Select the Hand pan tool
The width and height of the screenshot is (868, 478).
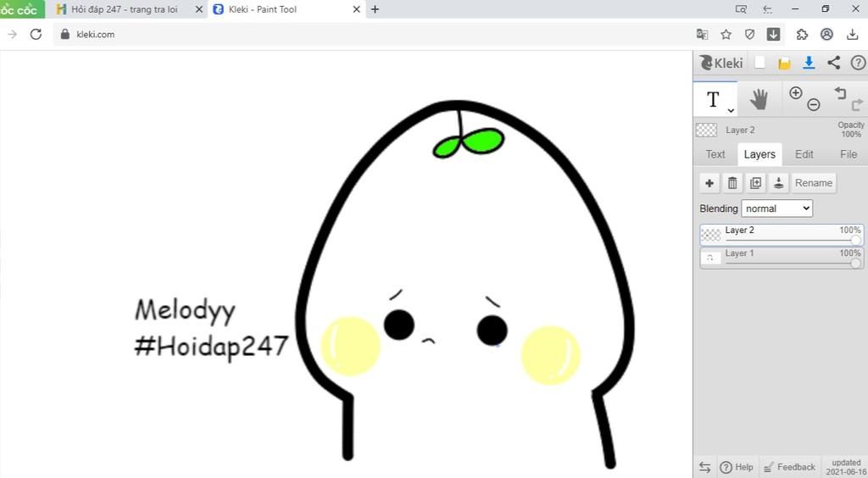[759, 100]
